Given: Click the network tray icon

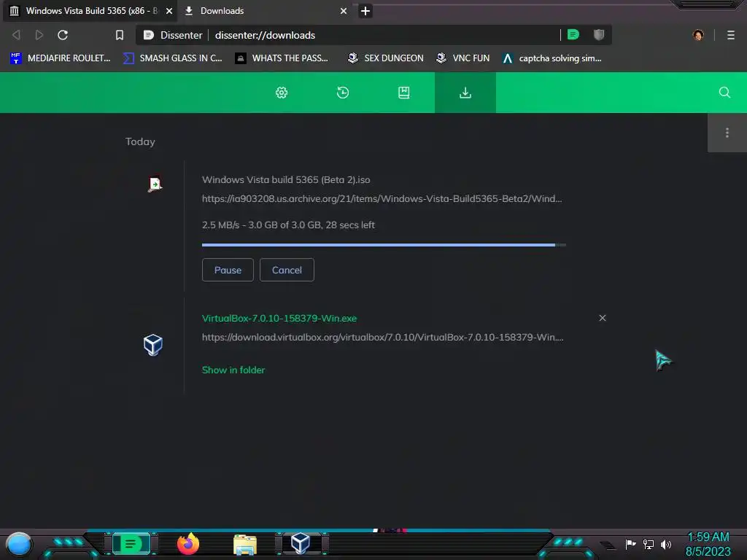Looking at the screenshot, I should (x=649, y=544).
